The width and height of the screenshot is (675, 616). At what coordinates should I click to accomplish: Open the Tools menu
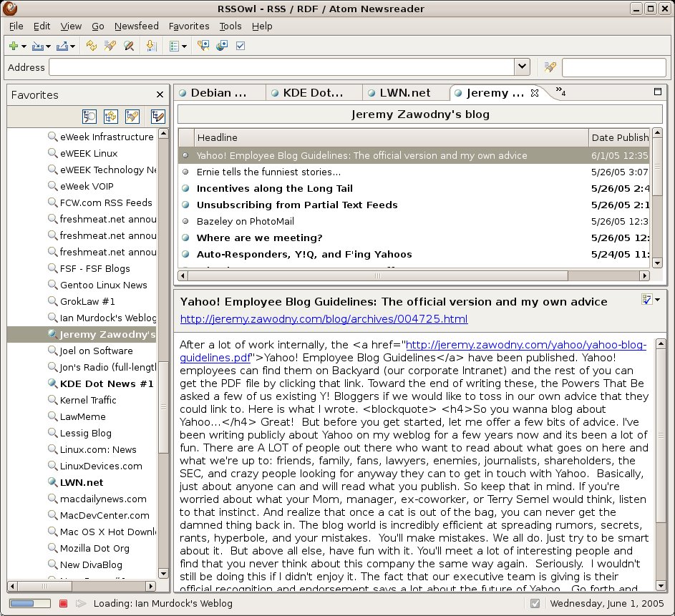point(230,26)
